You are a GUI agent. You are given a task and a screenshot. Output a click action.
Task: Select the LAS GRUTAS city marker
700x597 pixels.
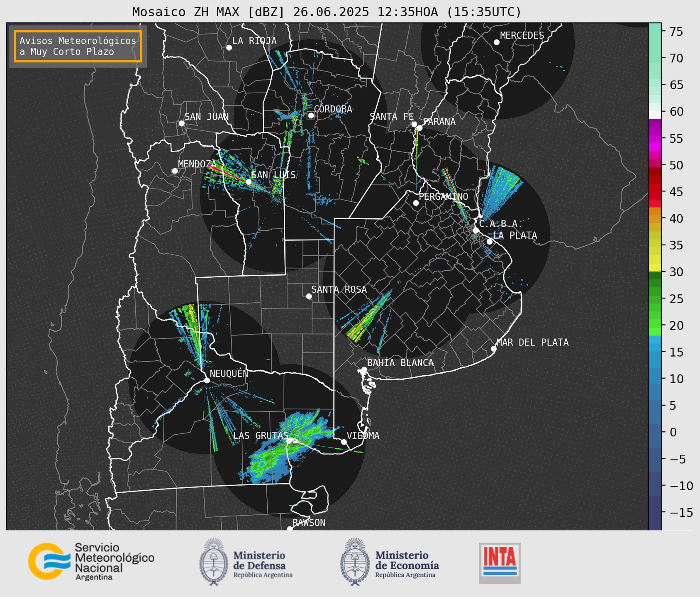tap(290, 441)
